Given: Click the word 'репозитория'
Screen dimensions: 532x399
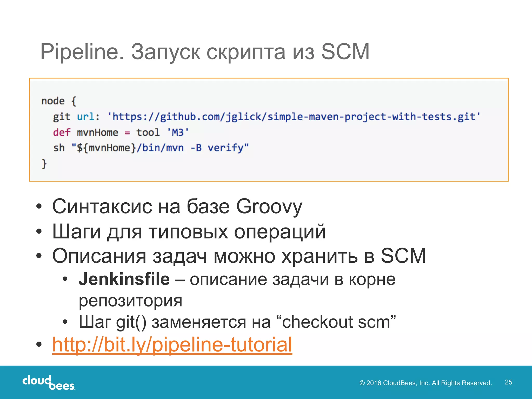Looking at the screenshot, I should click(x=130, y=301).
